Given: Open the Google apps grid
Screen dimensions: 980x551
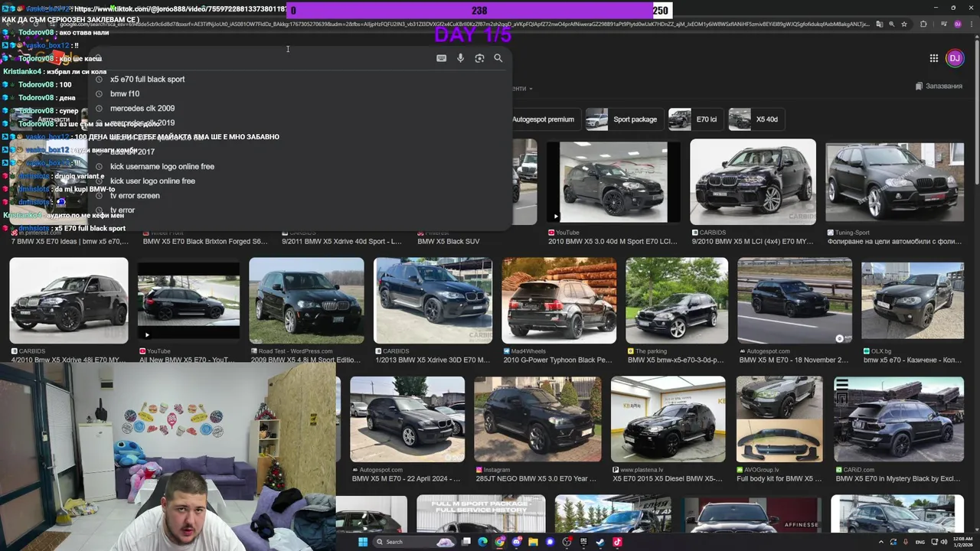Looking at the screenshot, I should (x=934, y=58).
